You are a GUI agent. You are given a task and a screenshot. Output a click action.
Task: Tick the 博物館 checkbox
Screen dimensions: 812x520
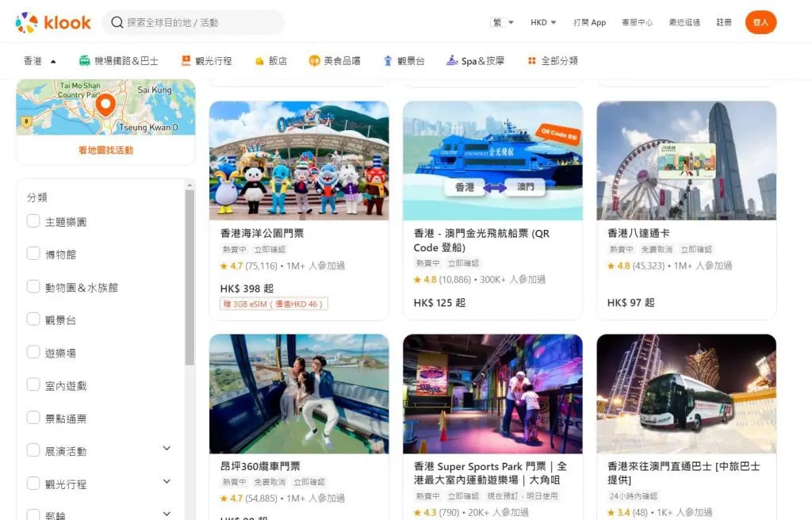33,254
